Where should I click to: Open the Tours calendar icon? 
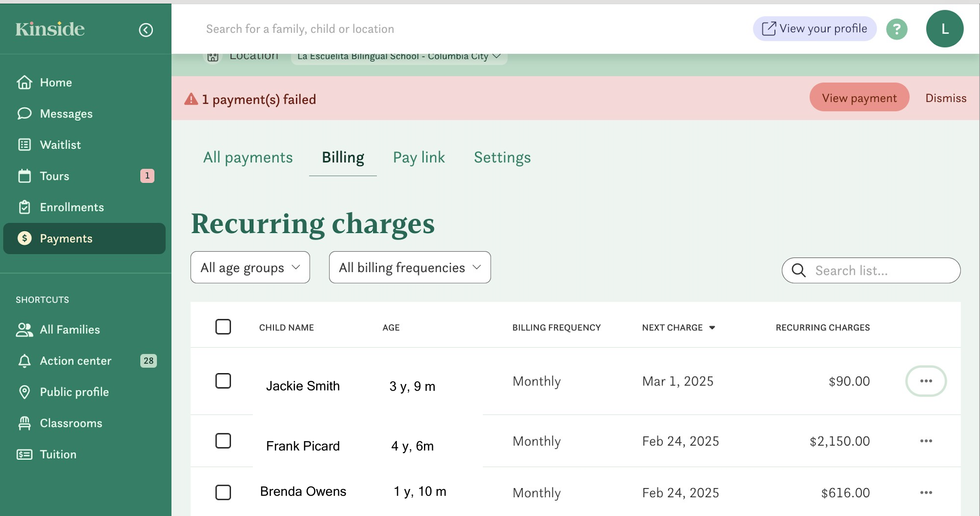click(x=24, y=176)
